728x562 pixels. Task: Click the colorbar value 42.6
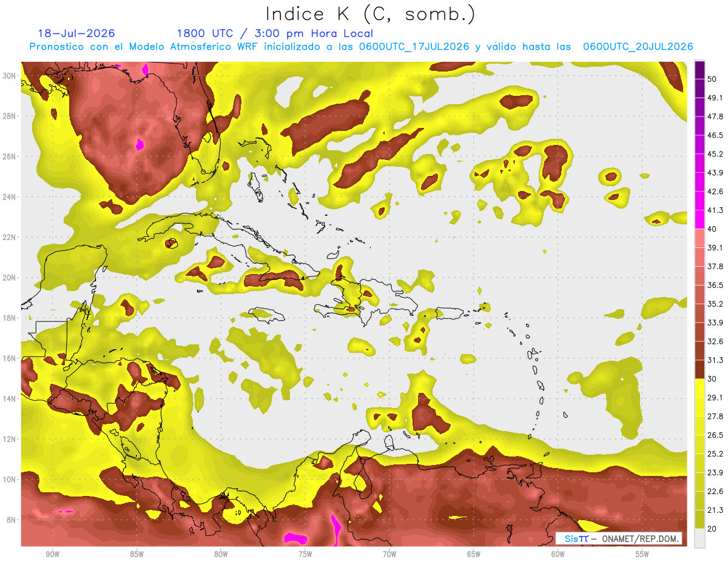[x=715, y=192]
